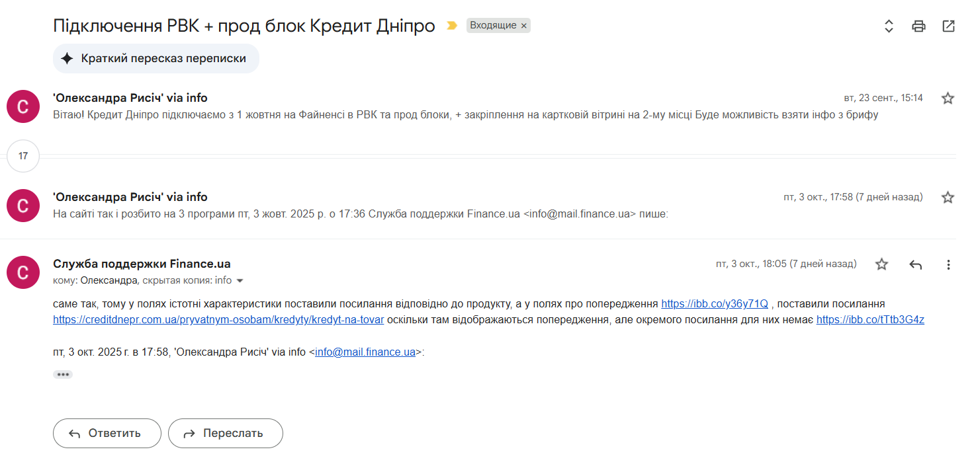The image size is (980, 470).
Task: Click timestamp пт, 3 окт., 17:58
Action: 853,197
